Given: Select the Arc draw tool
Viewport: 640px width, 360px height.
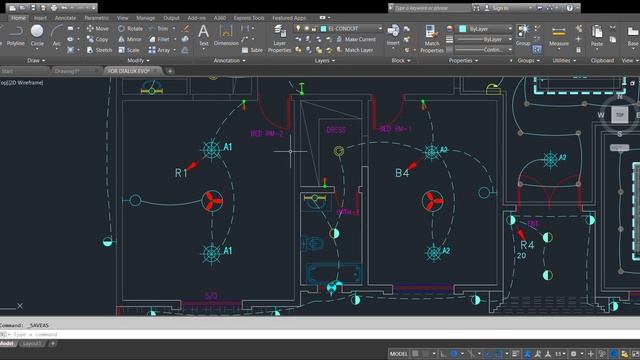Looking at the screenshot, I should pyautogui.click(x=56, y=35).
